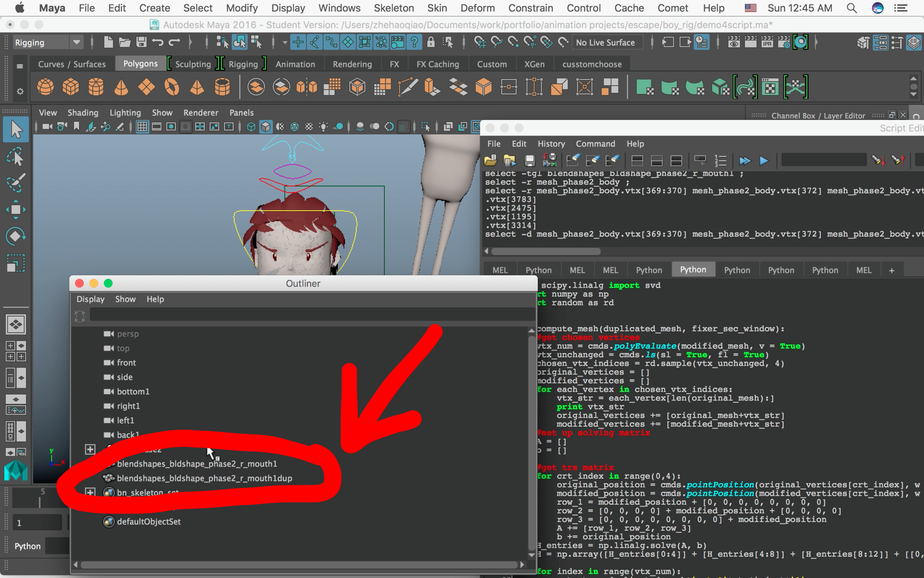Create a polygon cylinder from shelf
The image size is (924, 578).
96,87
